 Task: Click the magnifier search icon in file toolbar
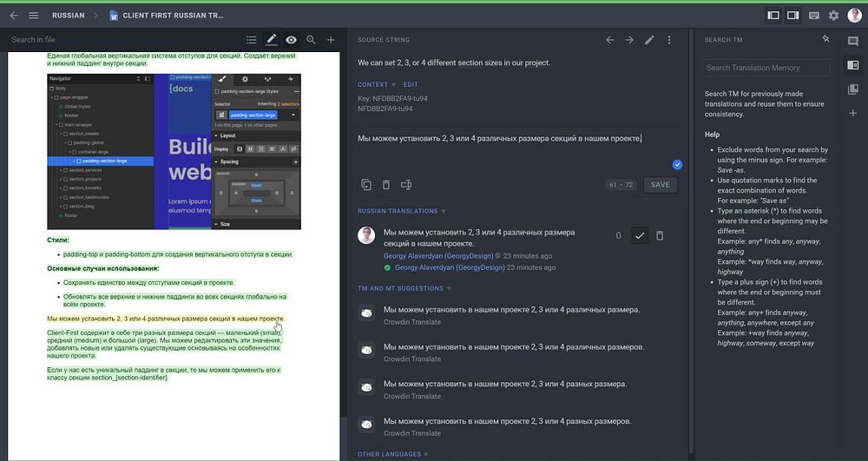pyautogui.click(x=311, y=40)
